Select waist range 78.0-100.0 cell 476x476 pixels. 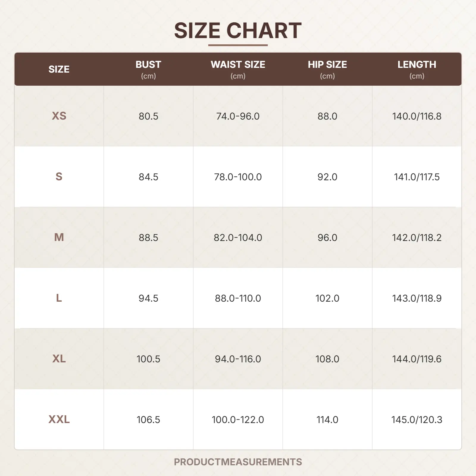[238, 177]
